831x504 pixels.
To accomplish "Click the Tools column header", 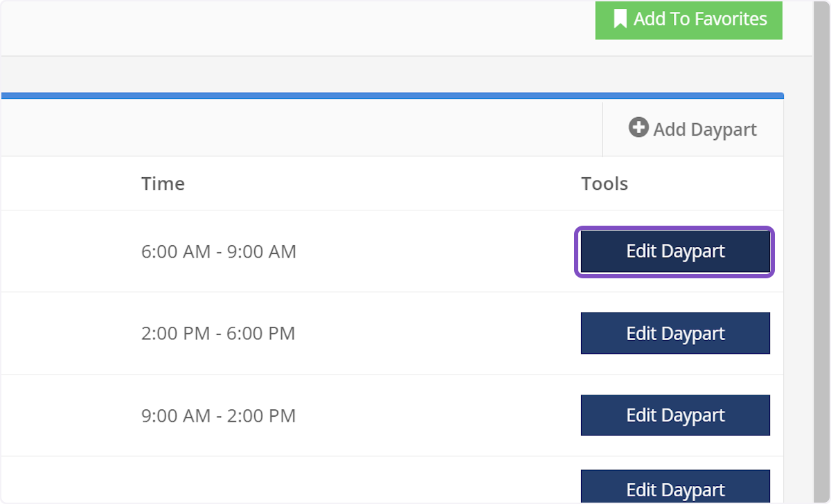I will [604, 183].
